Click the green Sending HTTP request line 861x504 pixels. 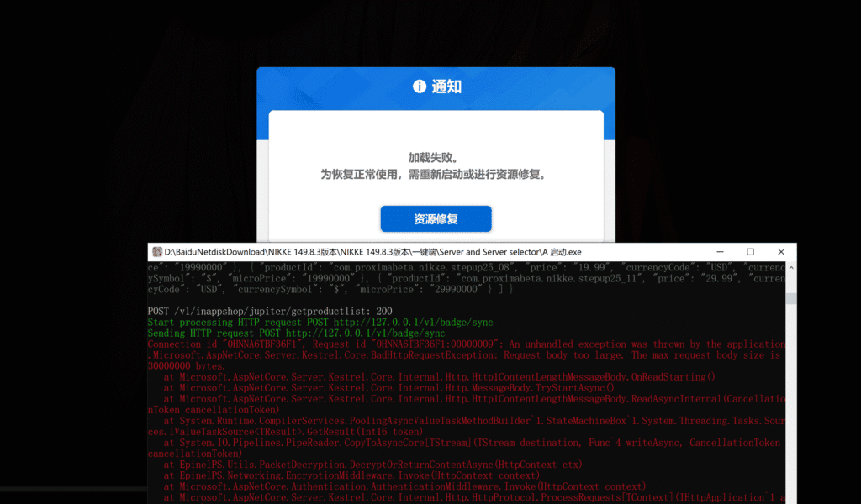(x=296, y=333)
